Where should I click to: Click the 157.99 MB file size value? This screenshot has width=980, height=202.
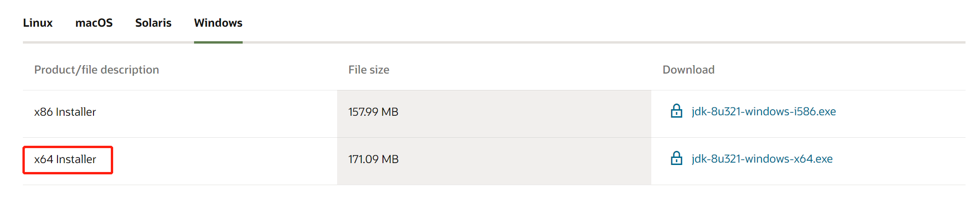[x=373, y=112]
